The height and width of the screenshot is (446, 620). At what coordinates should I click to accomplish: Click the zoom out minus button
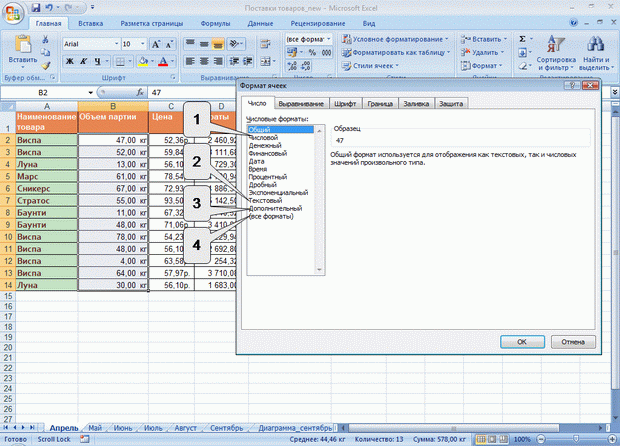point(542,439)
